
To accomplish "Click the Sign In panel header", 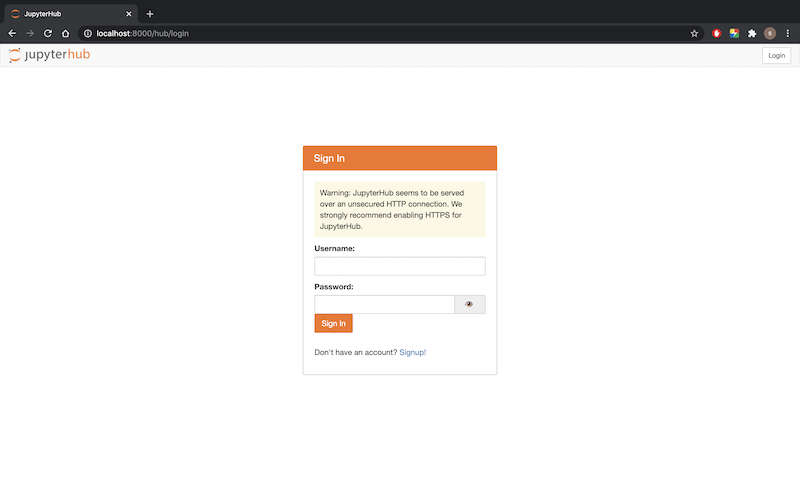I will 399,158.
